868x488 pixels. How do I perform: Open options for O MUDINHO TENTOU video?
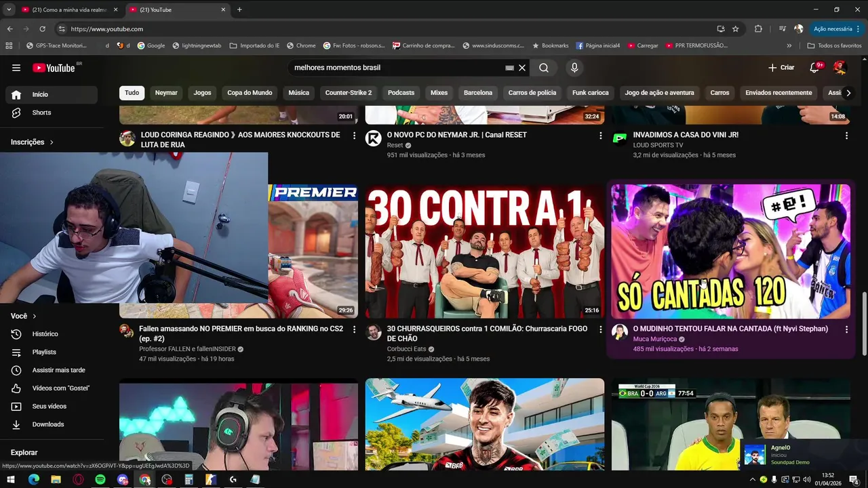(x=846, y=329)
